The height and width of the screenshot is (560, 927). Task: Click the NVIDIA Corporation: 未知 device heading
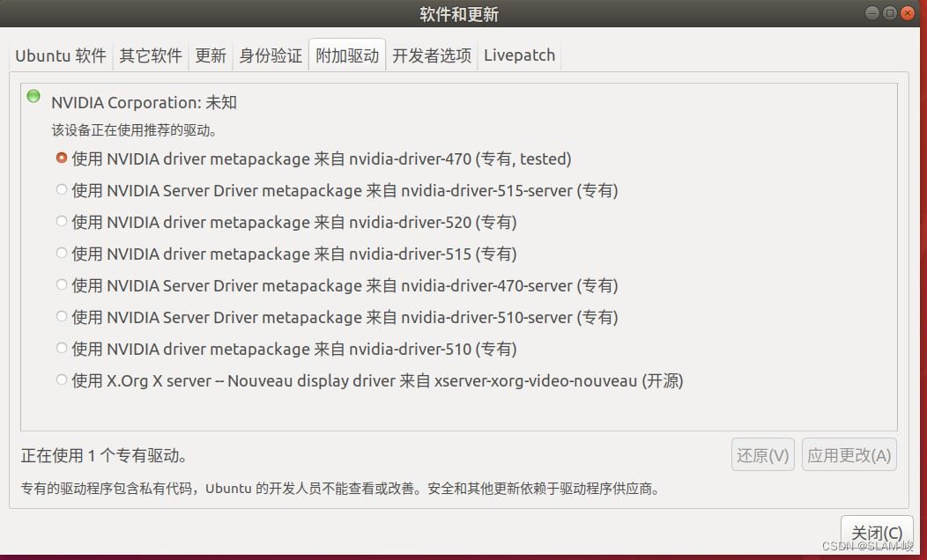(x=144, y=102)
